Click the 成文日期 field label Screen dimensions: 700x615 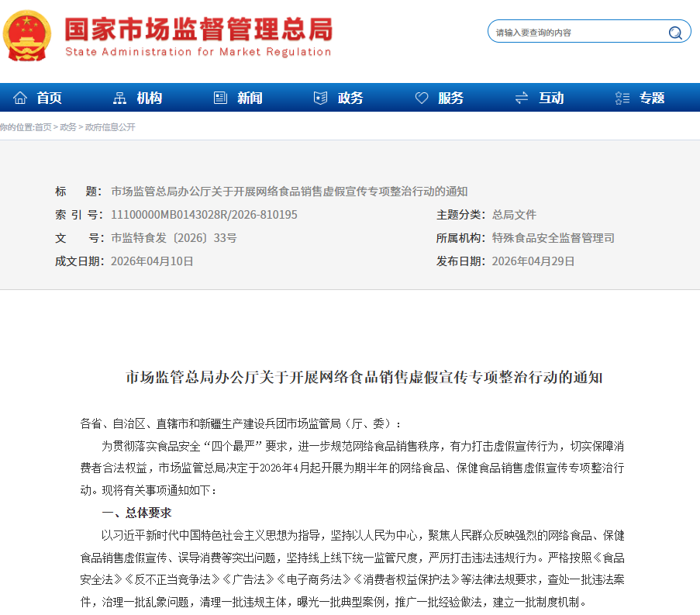pos(80,261)
